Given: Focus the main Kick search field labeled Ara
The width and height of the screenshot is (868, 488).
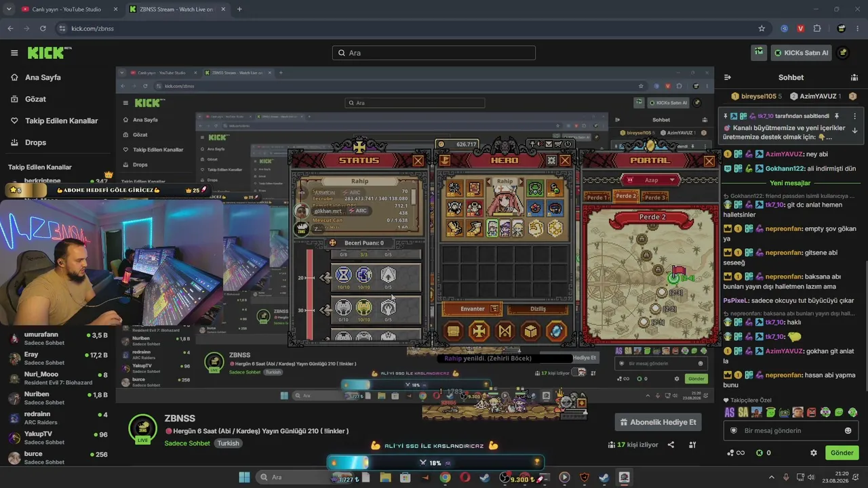Looking at the screenshot, I should click(434, 53).
